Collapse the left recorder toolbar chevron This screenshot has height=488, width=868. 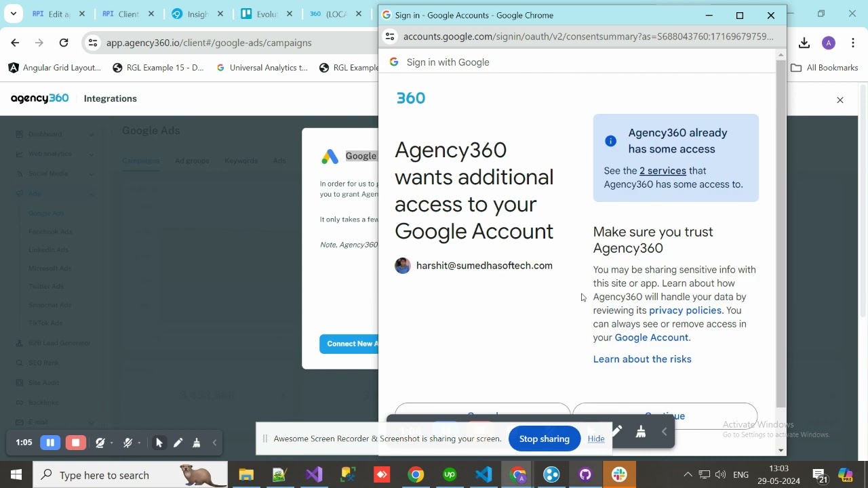point(214,443)
